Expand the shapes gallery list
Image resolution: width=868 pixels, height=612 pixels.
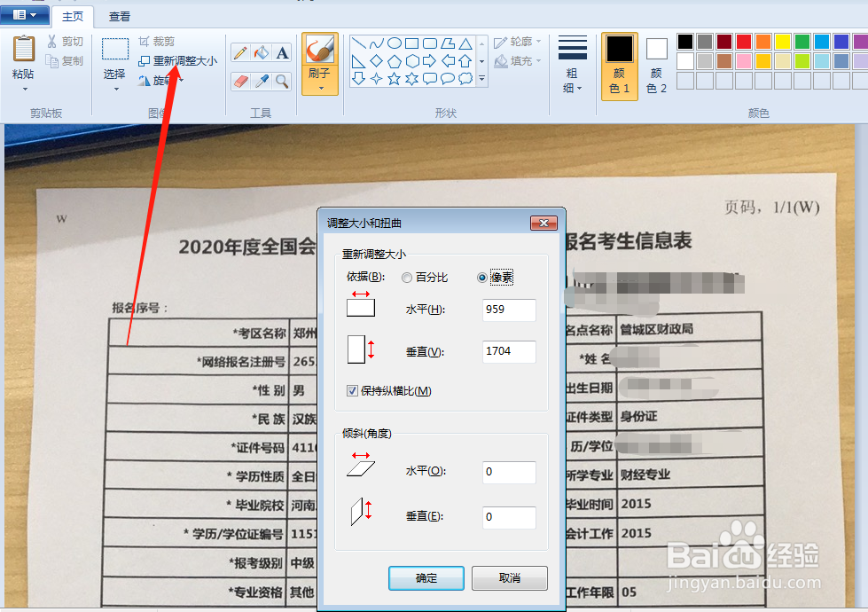(x=481, y=79)
